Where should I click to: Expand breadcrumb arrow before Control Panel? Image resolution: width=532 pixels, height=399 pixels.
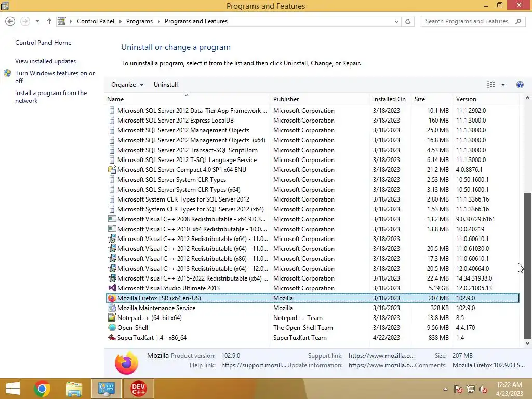[71, 21]
